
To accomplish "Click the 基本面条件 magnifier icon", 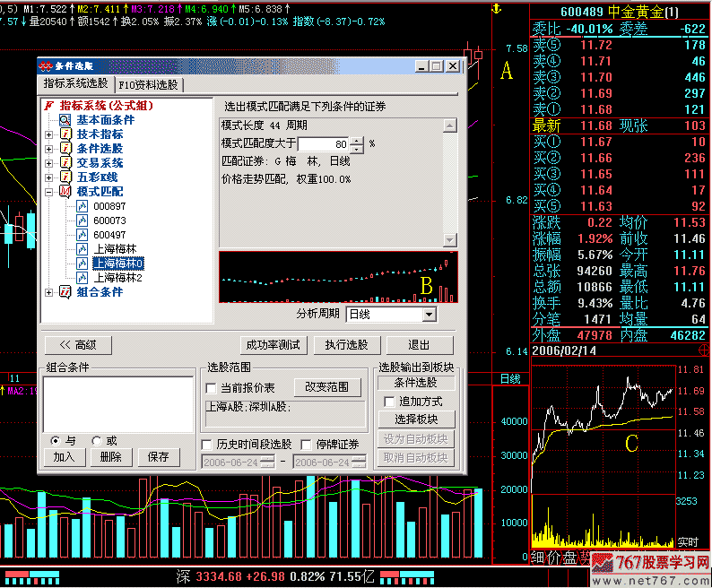I will click(x=65, y=120).
